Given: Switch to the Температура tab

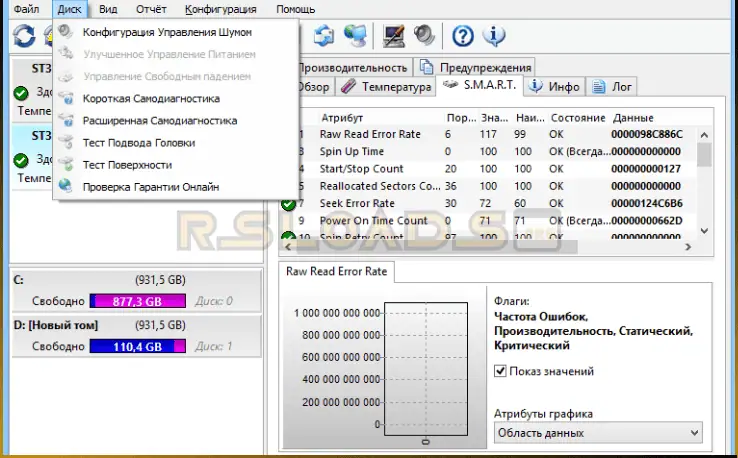Looking at the screenshot, I should tap(386, 87).
